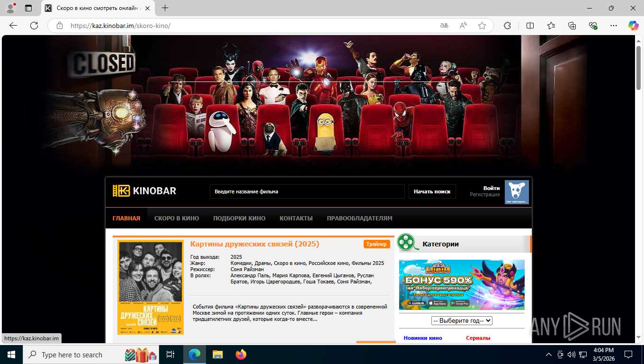Open the notification center icon
644x364 pixels.
tap(628, 355)
